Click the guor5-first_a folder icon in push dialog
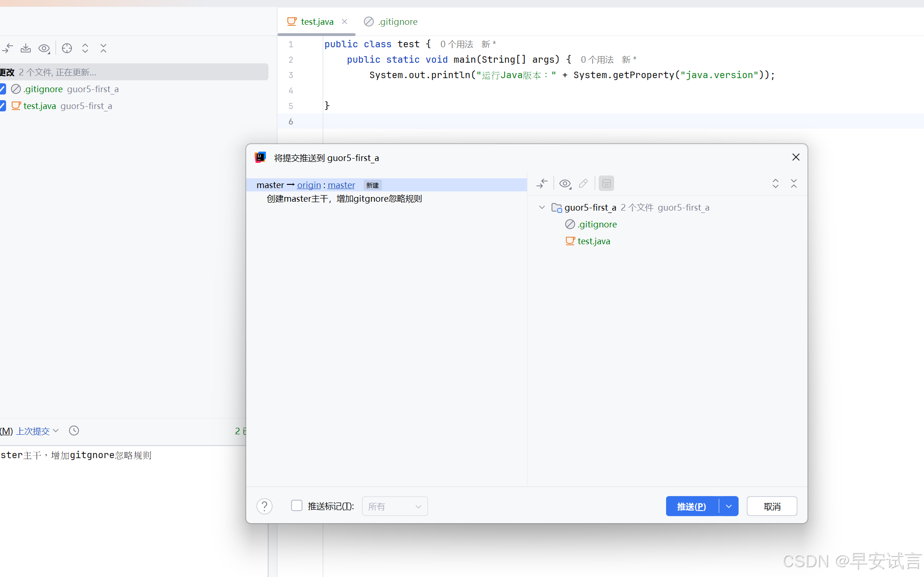This screenshot has height=577, width=924. [557, 208]
